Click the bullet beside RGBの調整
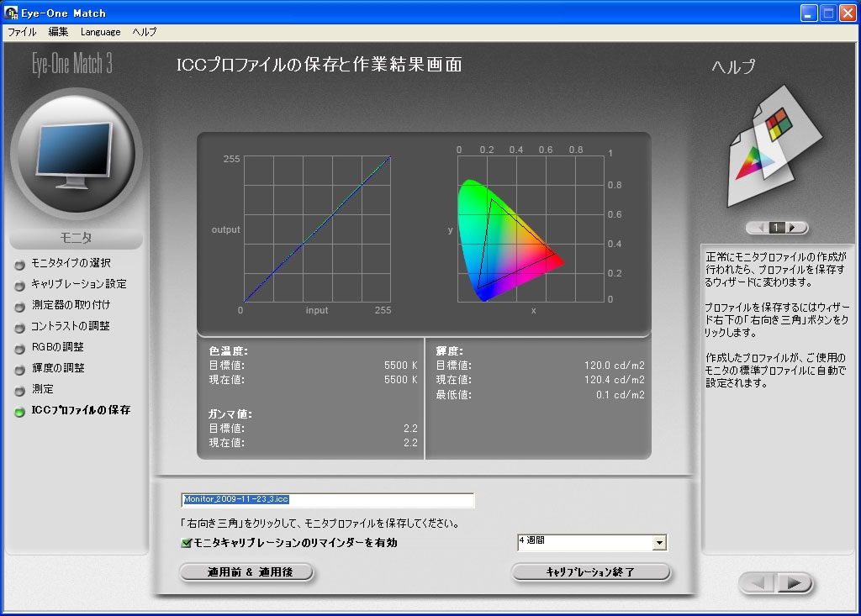861x616 pixels. coord(20,349)
